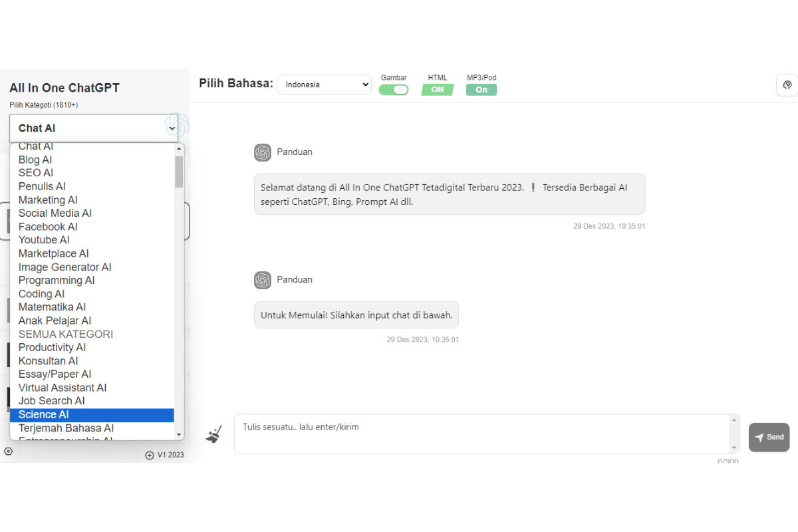This screenshot has width=798, height=532.
Task: Select Youtube AI option
Action: 92,240
